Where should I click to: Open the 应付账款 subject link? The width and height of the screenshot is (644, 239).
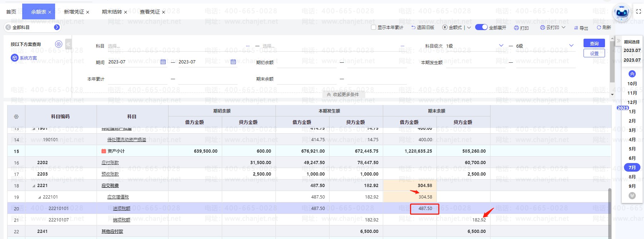click(x=110, y=163)
